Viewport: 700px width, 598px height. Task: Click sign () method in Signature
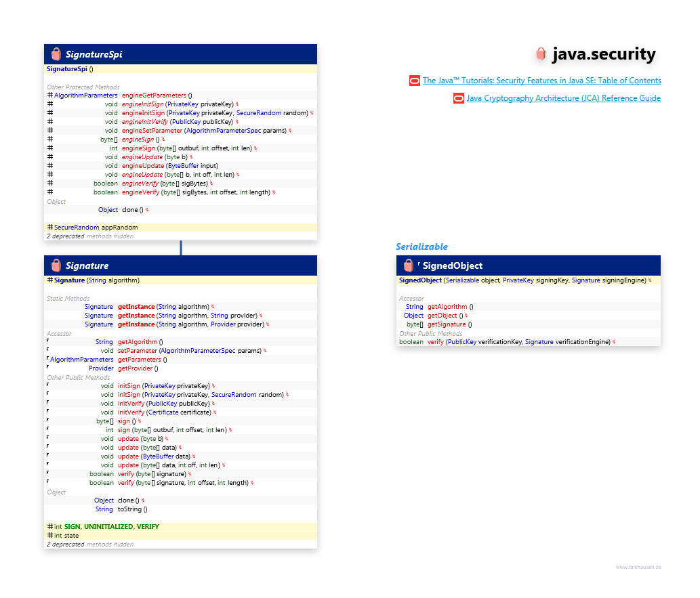click(127, 421)
